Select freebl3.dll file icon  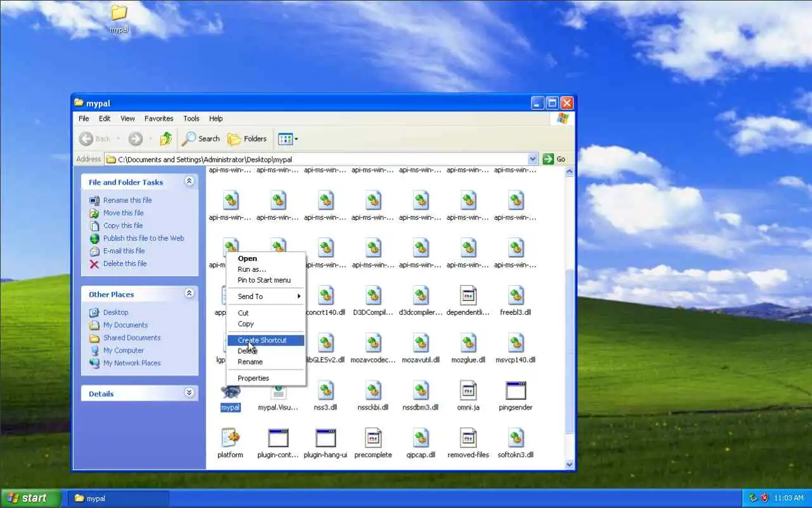(x=516, y=295)
